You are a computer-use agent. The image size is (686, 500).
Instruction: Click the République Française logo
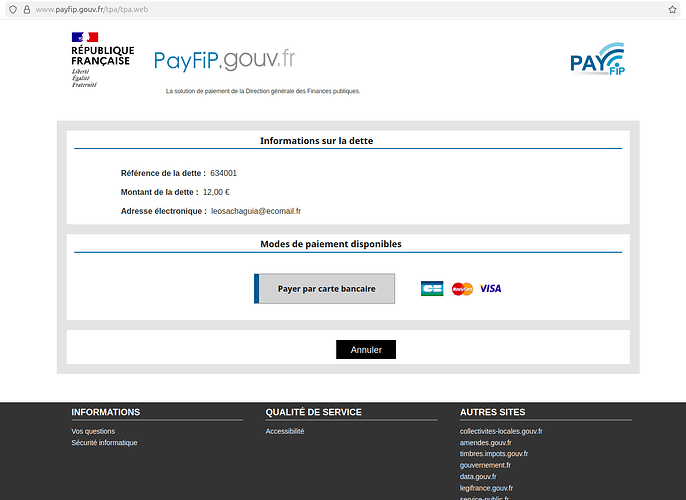(x=100, y=59)
